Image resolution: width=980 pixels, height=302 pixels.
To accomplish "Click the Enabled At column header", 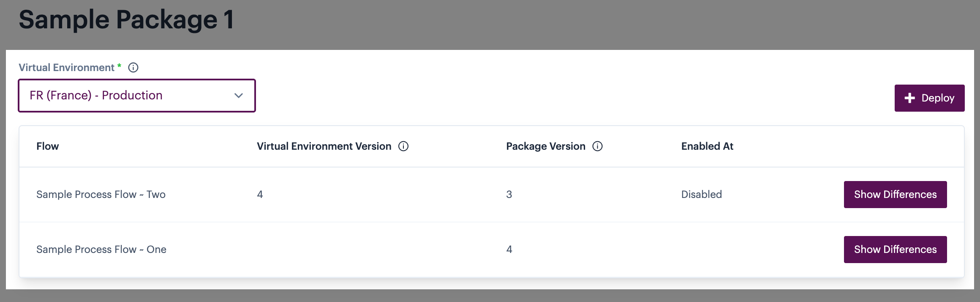I will pos(707,146).
